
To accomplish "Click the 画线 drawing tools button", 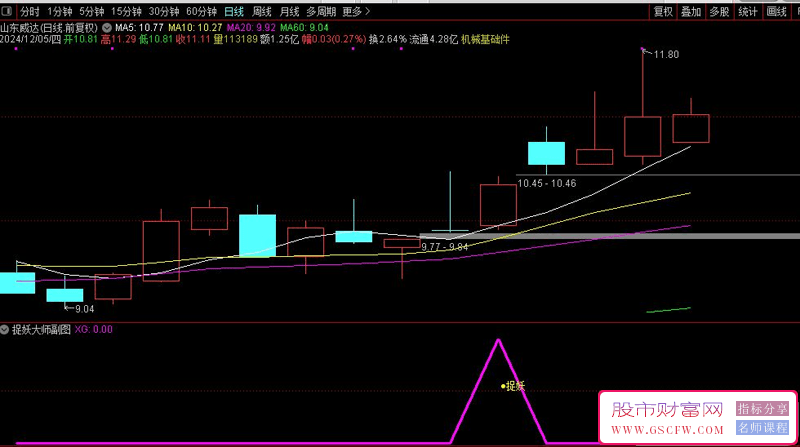I will 777,11.
